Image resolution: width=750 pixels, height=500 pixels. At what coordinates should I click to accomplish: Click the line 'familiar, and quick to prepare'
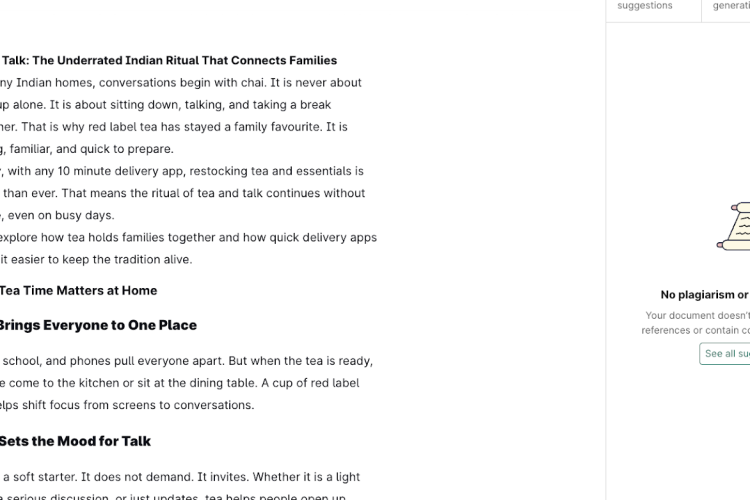87,149
